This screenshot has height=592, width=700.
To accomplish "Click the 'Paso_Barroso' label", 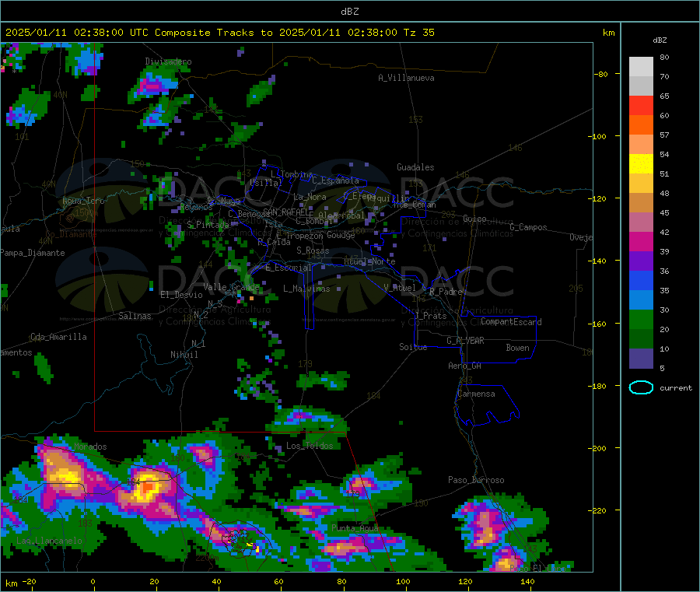I will click(476, 480).
